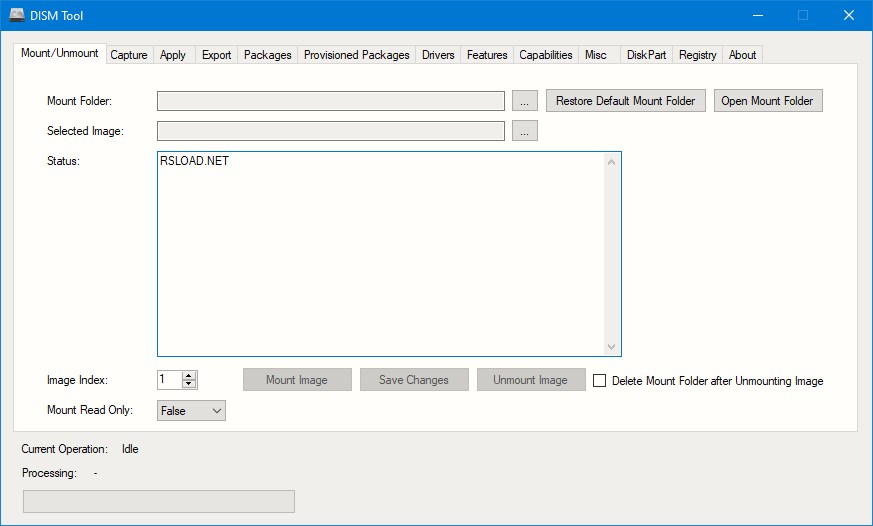Image resolution: width=873 pixels, height=526 pixels.
Task: Switch to the Mount/Unmount tab
Action: pos(60,53)
